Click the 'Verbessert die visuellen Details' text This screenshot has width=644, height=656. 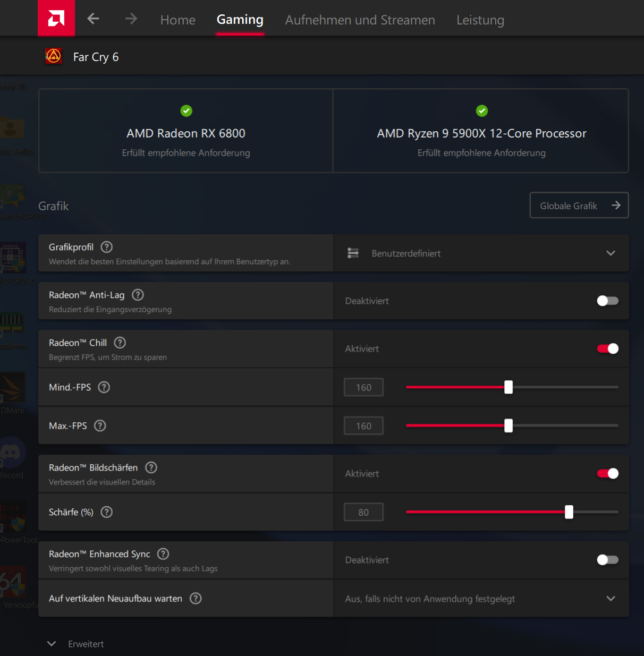click(102, 482)
